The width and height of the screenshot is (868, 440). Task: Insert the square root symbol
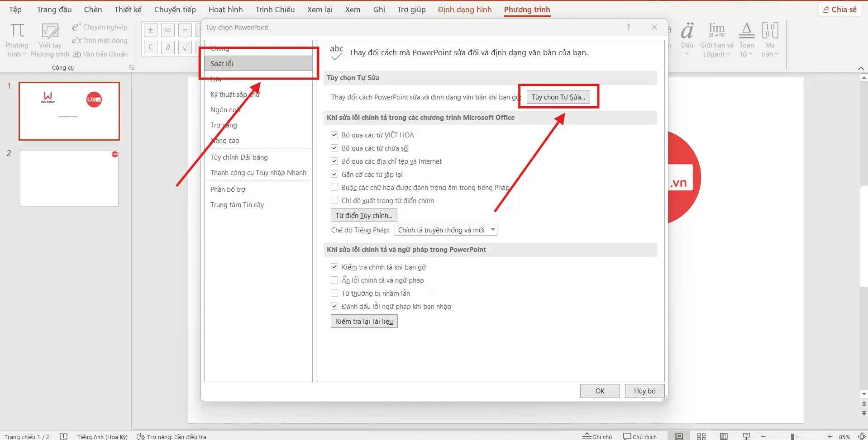tap(185, 47)
